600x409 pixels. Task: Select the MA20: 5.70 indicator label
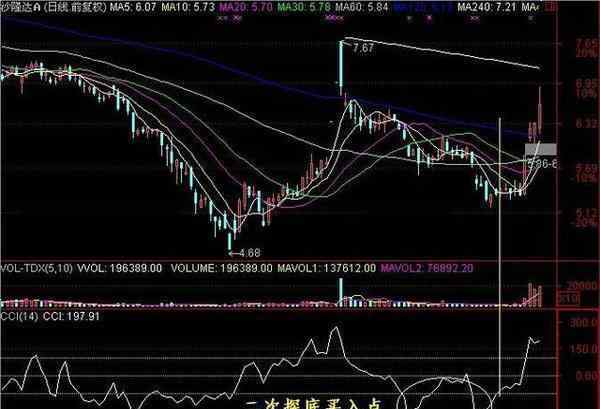coord(245,7)
